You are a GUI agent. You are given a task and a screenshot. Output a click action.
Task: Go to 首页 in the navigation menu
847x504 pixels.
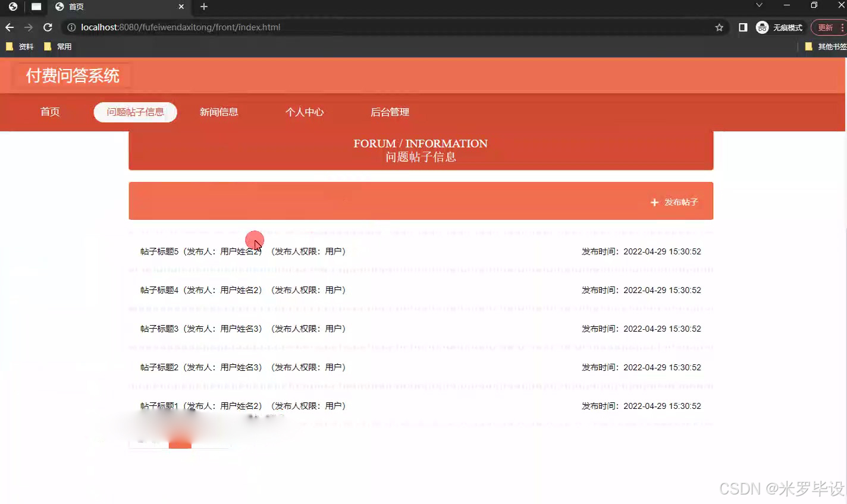(x=50, y=112)
